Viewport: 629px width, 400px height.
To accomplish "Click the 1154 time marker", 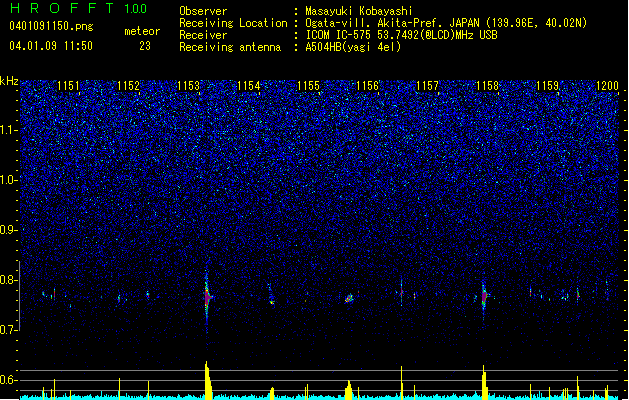I will [248, 86].
